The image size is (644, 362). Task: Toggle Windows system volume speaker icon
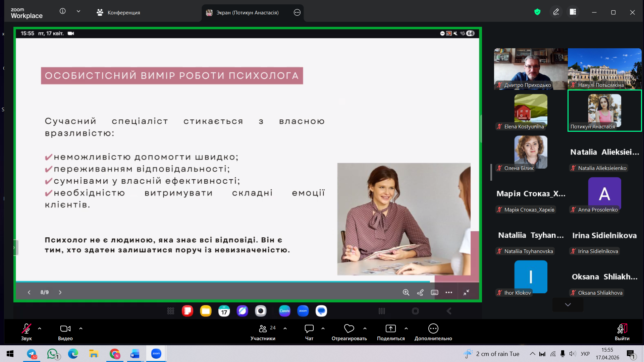[x=572, y=354]
